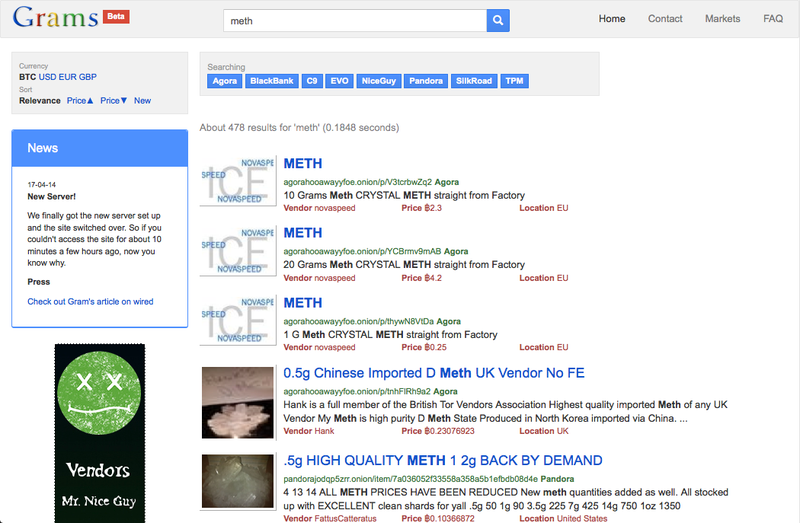Image resolution: width=800 pixels, height=523 pixels.
Task: Click the magnifier search button
Action: pyautogui.click(x=498, y=20)
